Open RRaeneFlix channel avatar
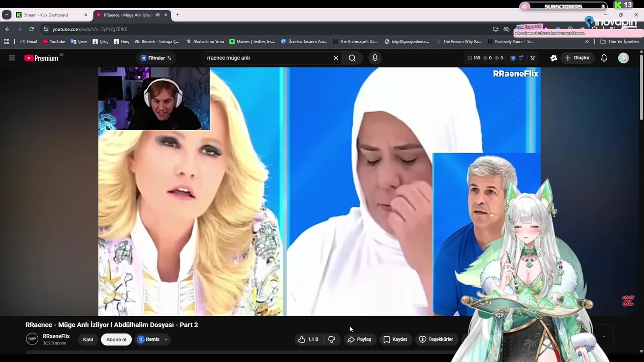The image size is (644, 362). pos(32,339)
